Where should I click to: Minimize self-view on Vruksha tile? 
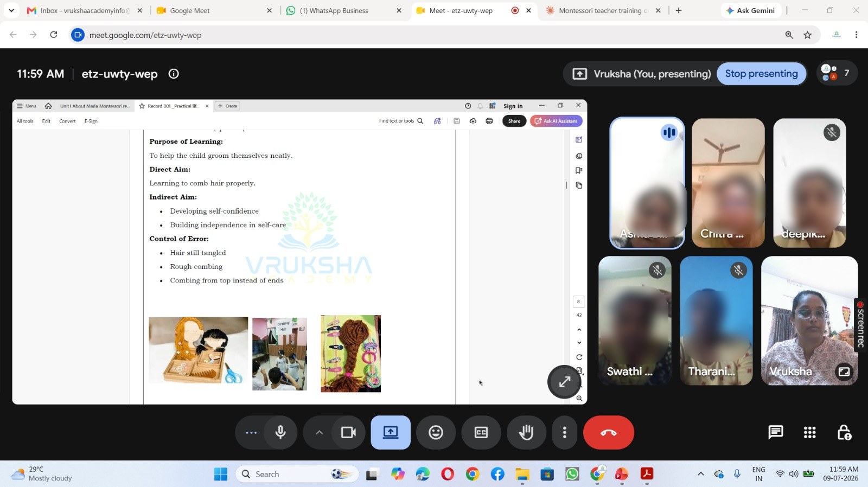point(844,371)
